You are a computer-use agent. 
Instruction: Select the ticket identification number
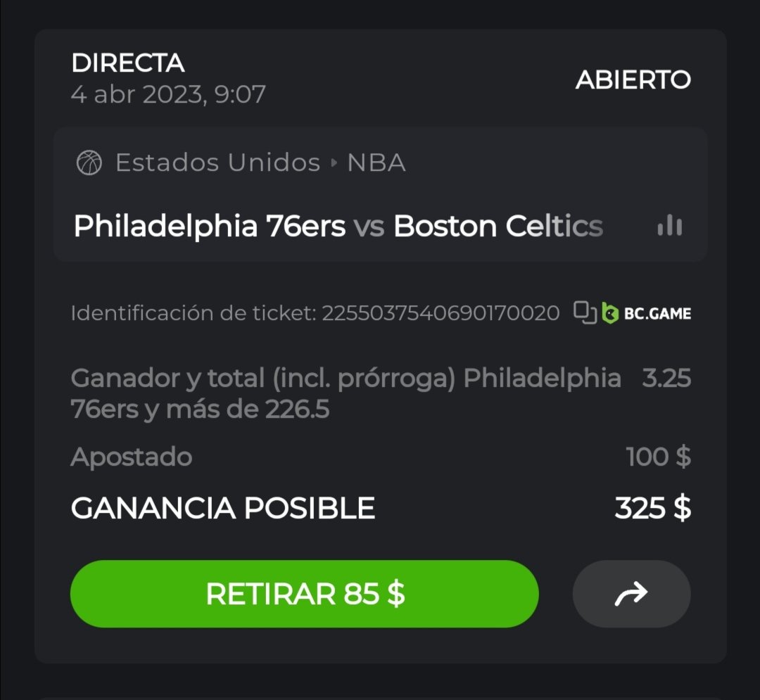point(441,313)
